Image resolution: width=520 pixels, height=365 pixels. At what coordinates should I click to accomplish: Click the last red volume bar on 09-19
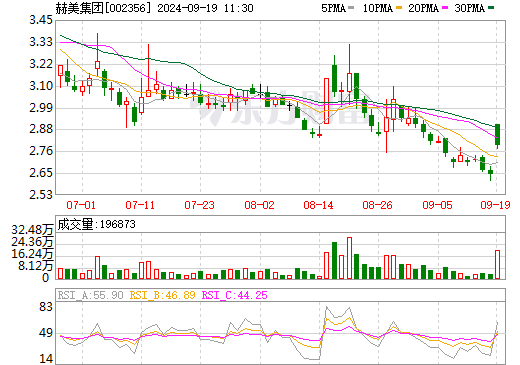[497, 264]
